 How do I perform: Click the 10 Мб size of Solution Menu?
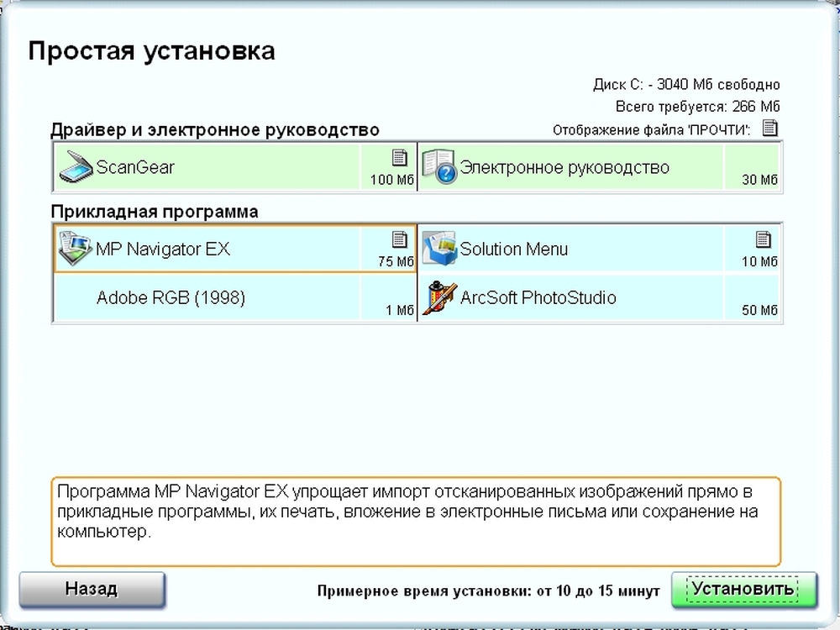pos(759,262)
